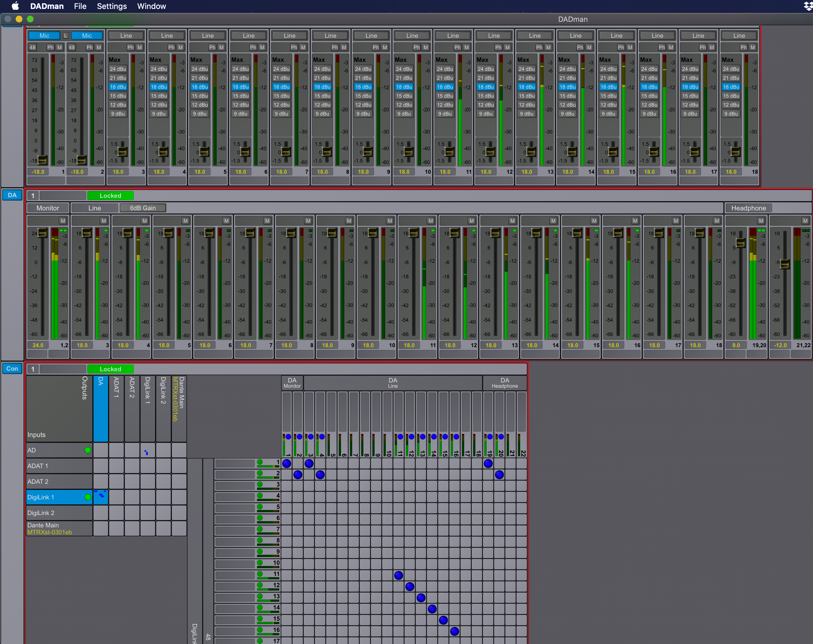Select the AD input row in the matrix
The width and height of the screenshot is (813, 644).
point(59,450)
